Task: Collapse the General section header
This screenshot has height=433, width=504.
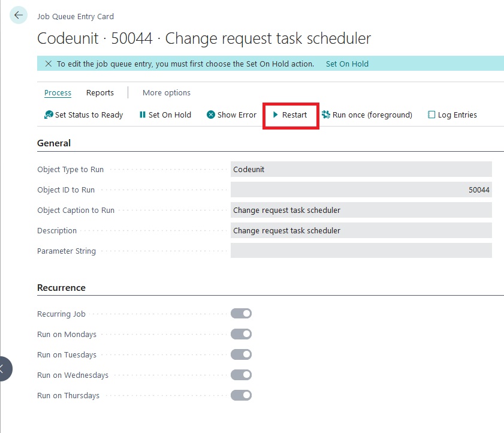Action: coord(54,143)
